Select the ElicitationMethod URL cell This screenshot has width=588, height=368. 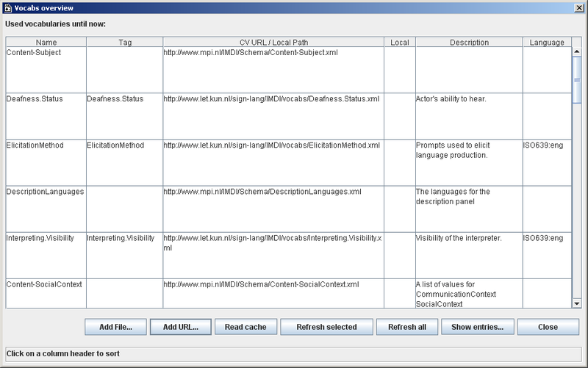pyautogui.click(x=273, y=145)
